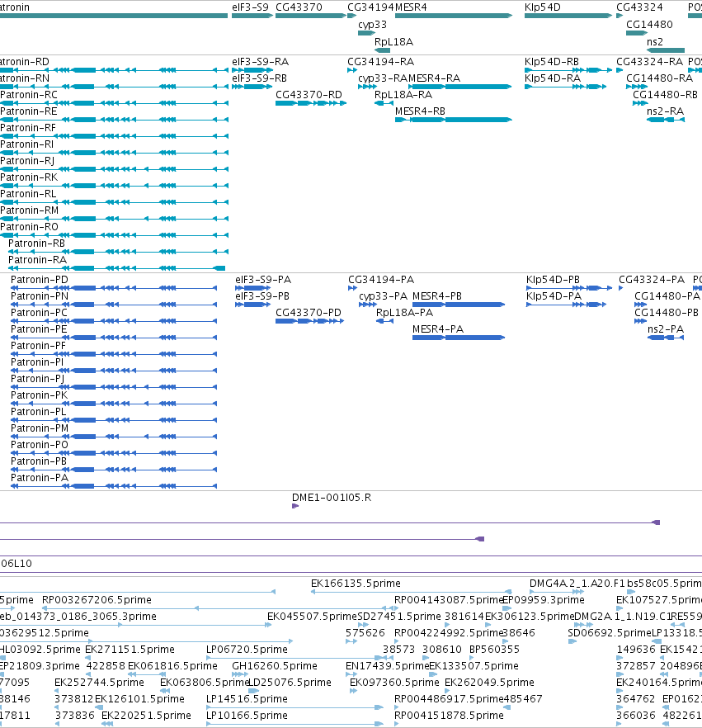Click cyp33-PA protein label
The image size is (702, 728).
tap(384, 296)
